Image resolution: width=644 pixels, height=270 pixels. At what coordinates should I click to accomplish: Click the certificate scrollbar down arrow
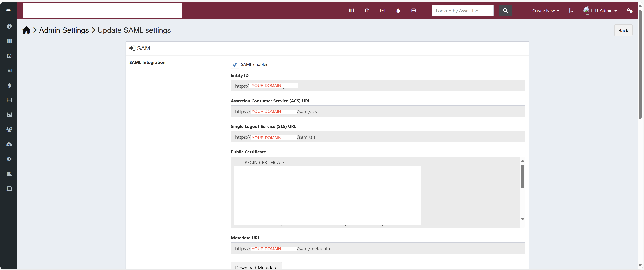click(x=522, y=219)
